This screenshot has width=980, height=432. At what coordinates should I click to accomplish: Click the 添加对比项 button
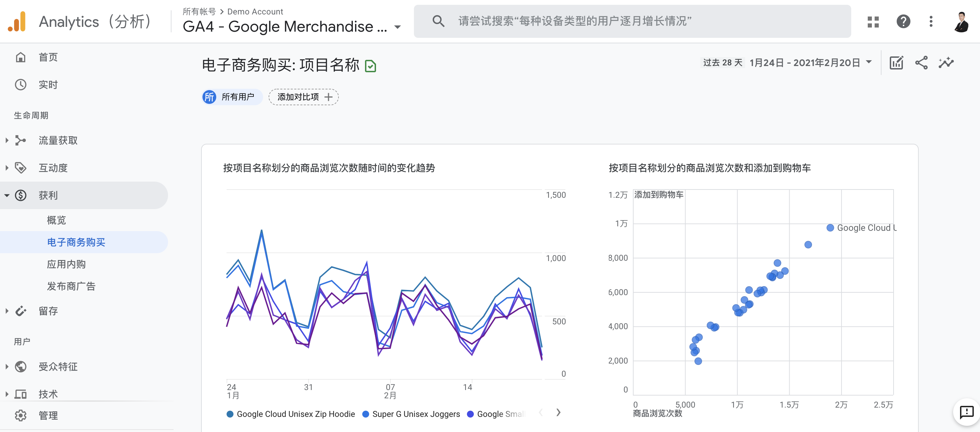click(304, 97)
